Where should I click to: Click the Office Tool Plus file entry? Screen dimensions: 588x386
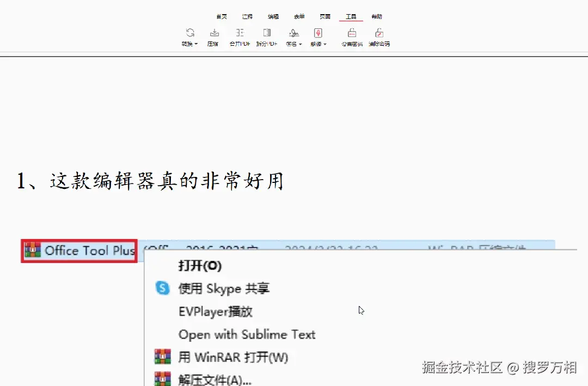(x=78, y=250)
